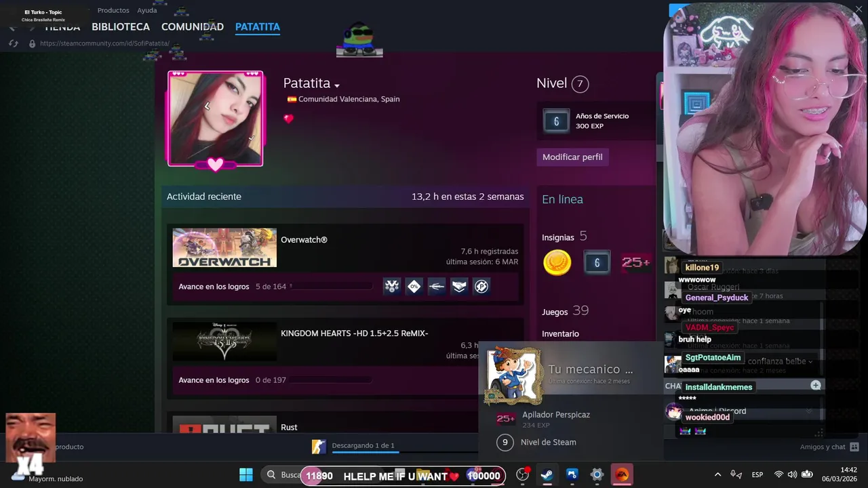Click the number 6 years badge under Insignias
868x488 pixels.
(x=597, y=262)
